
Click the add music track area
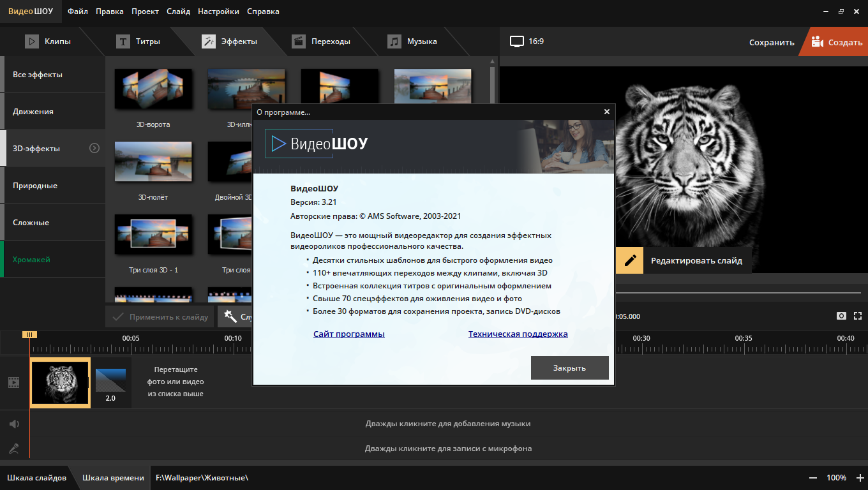click(448, 424)
